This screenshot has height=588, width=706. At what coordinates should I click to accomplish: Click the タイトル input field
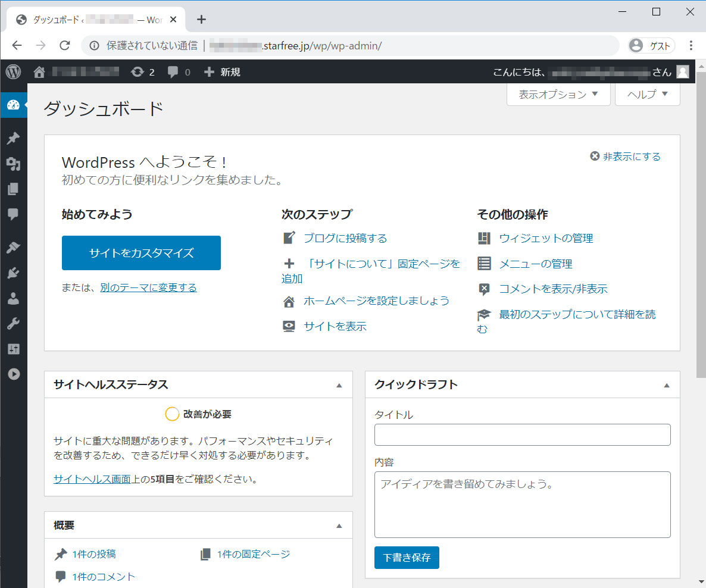tap(522, 435)
